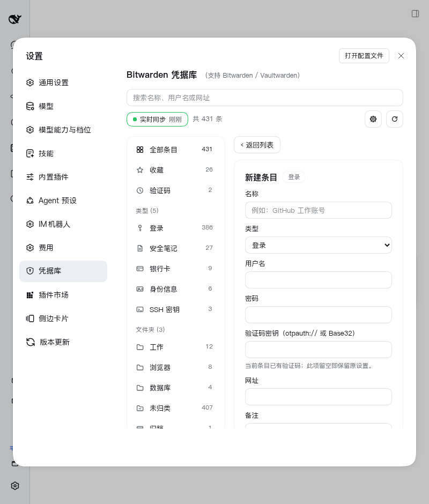Select 浏览器 folder label
This screenshot has width=429, height=504.
[160, 367]
